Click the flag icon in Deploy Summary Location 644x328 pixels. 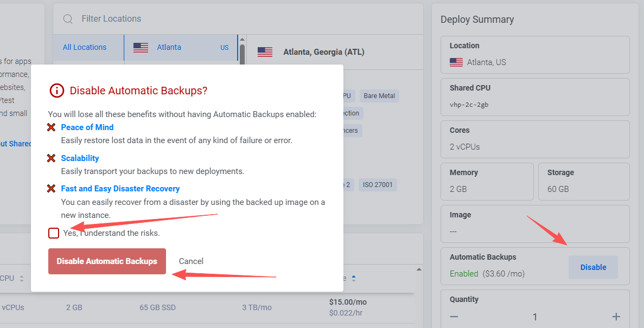[456, 62]
